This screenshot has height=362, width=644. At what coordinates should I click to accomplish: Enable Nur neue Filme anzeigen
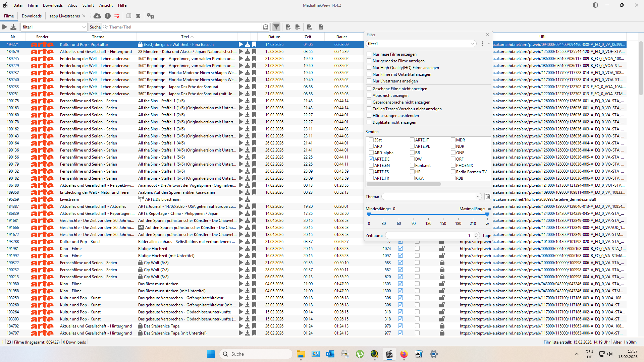click(x=369, y=54)
